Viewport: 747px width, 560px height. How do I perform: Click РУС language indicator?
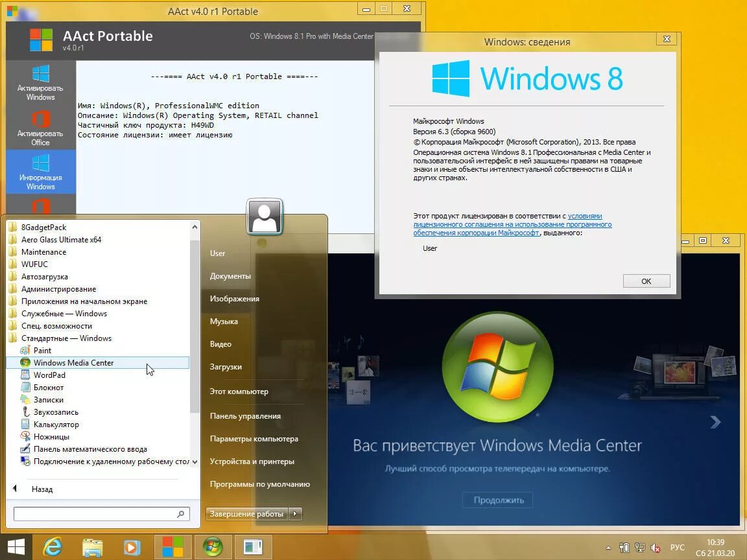coord(678,548)
